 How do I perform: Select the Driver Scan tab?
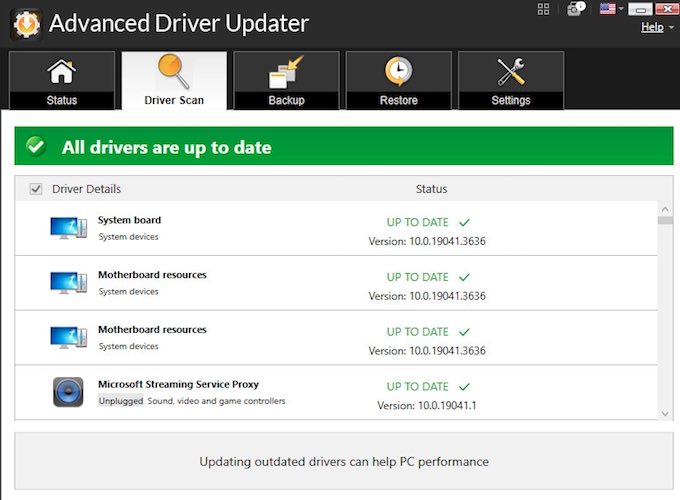[174, 80]
